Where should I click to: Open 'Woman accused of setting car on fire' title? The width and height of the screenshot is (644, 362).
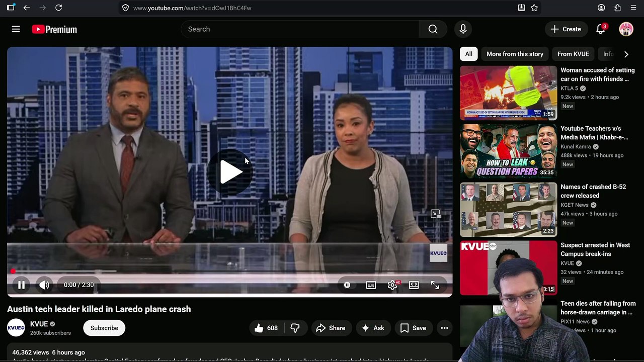pyautogui.click(x=598, y=74)
